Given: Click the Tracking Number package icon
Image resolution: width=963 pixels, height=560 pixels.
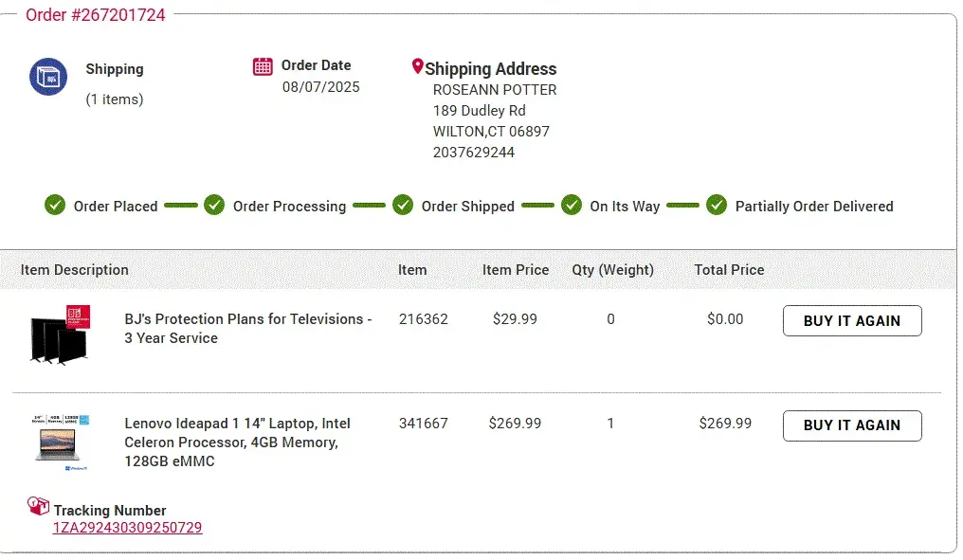Looking at the screenshot, I should pyautogui.click(x=38, y=506).
